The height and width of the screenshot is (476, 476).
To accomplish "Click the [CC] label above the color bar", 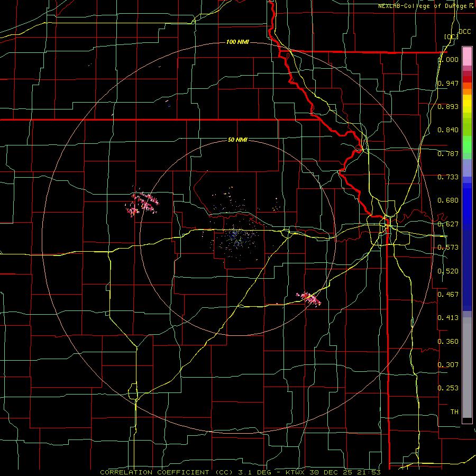I will click(x=451, y=36).
